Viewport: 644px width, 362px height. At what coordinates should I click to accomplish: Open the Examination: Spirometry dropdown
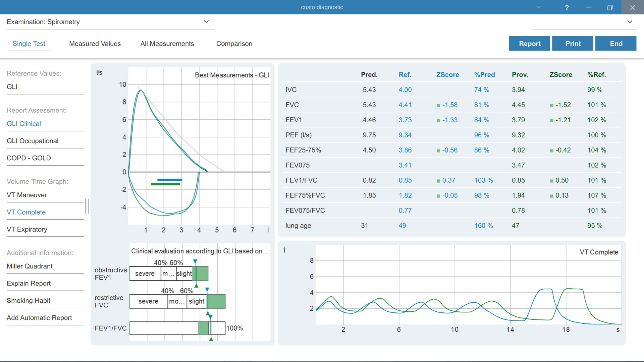pos(110,22)
